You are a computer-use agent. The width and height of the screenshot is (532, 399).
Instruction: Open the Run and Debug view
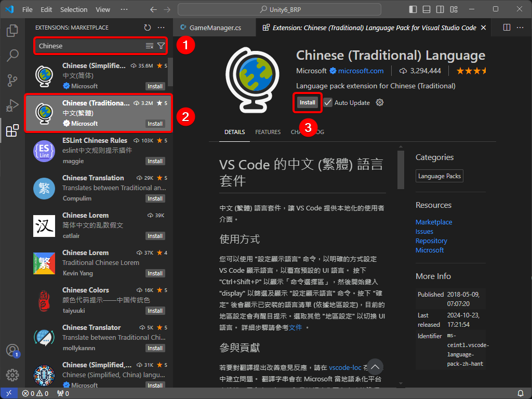(12, 105)
